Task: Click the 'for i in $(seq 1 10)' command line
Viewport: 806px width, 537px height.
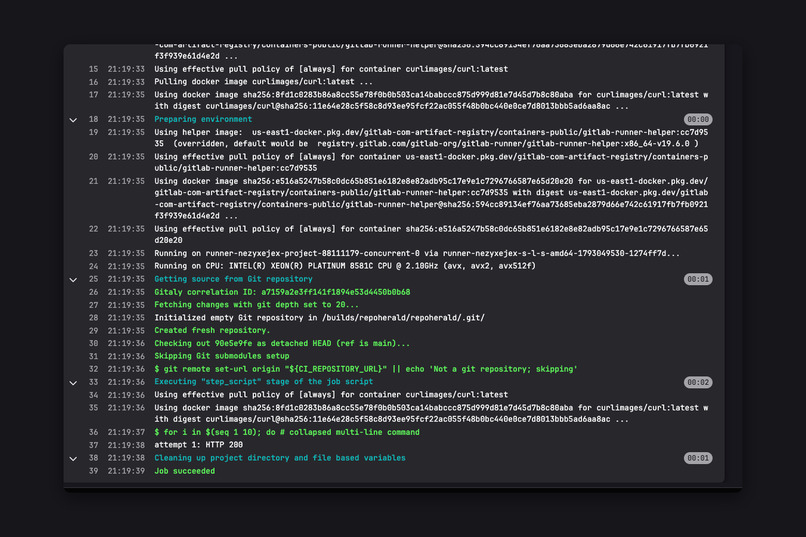Action: [287, 432]
